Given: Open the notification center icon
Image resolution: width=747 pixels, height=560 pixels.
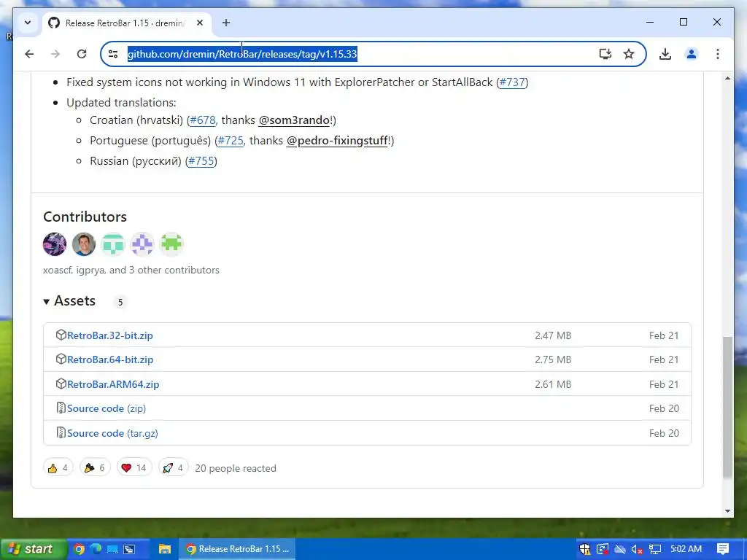Looking at the screenshot, I should (723, 549).
